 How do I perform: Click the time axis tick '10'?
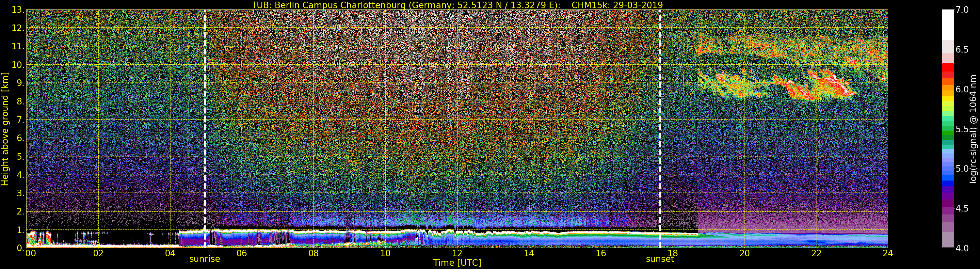[385, 253]
